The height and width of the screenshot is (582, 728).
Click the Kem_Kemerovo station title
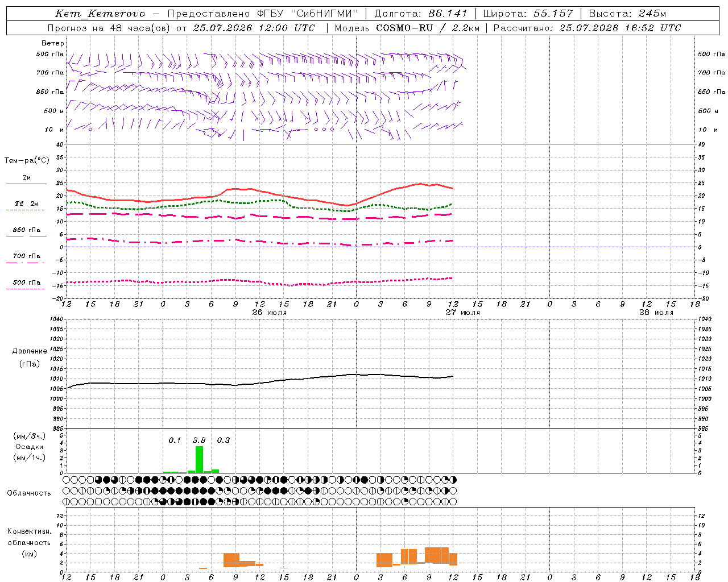(100, 14)
